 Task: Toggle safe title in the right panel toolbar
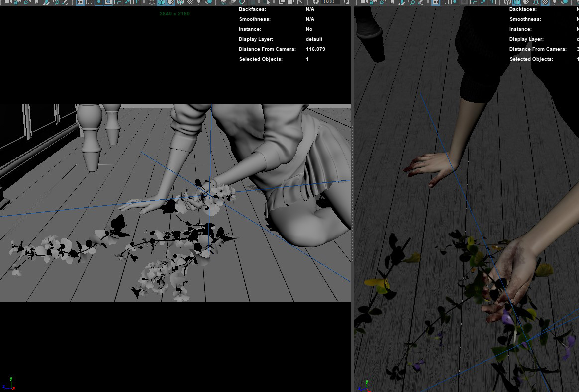point(492,2)
